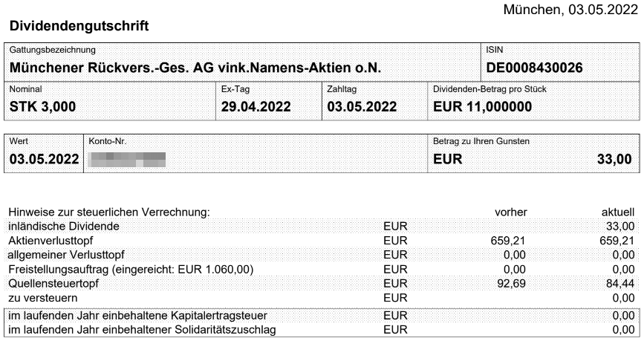
Task: Click the Dividendengutschrift heading
Action: [79, 26]
